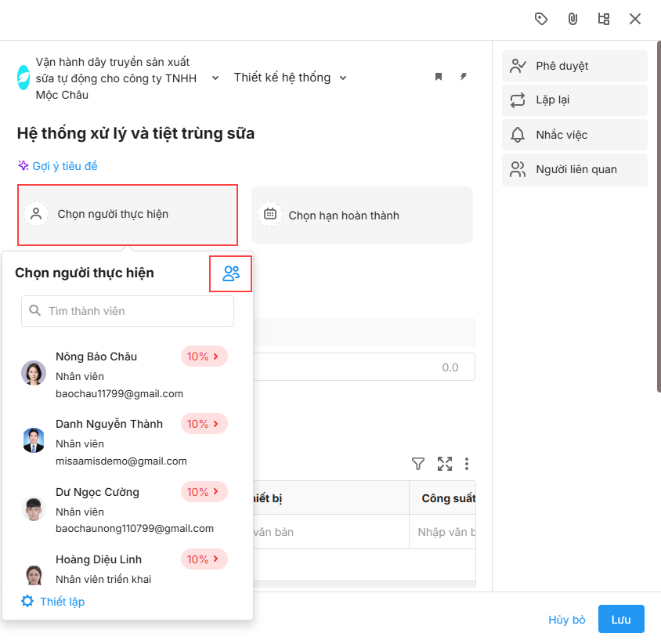Open Thiết lập settings link
661x644 pixels.
point(62,602)
